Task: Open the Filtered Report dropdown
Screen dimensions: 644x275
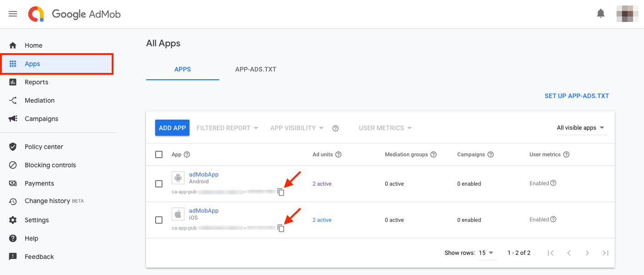Action: point(227,128)
